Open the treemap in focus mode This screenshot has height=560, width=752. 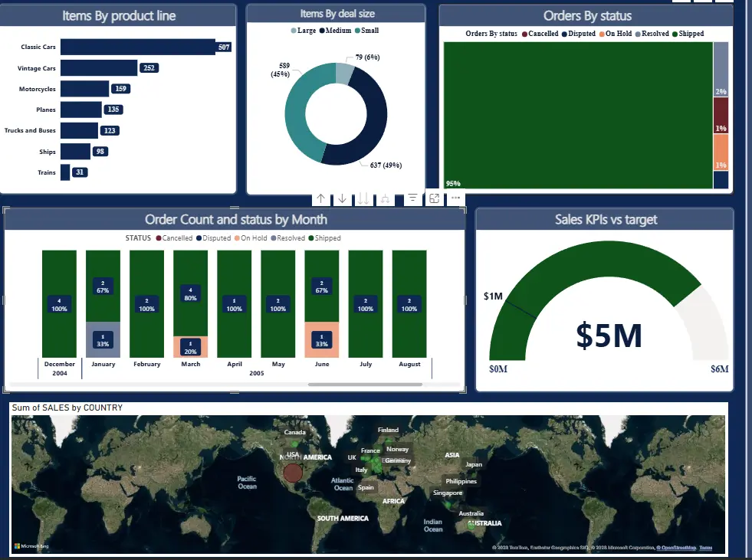tap(434, 198)
